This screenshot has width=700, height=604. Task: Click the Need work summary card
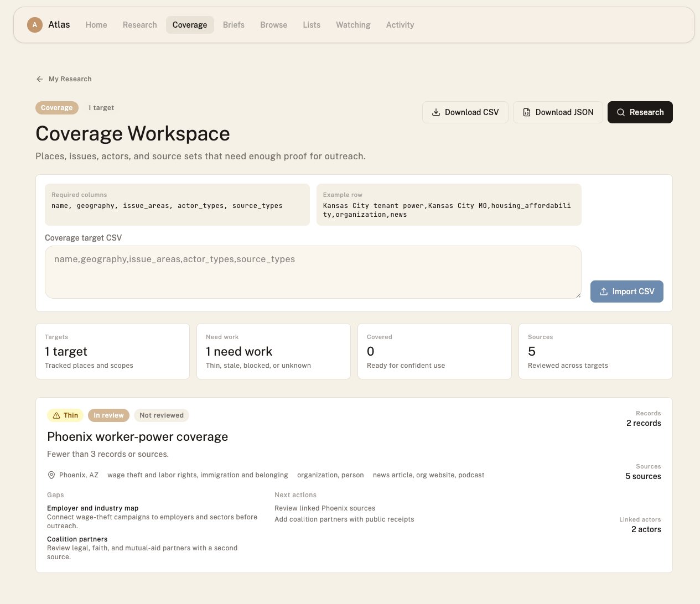click(x=273, y=351)
